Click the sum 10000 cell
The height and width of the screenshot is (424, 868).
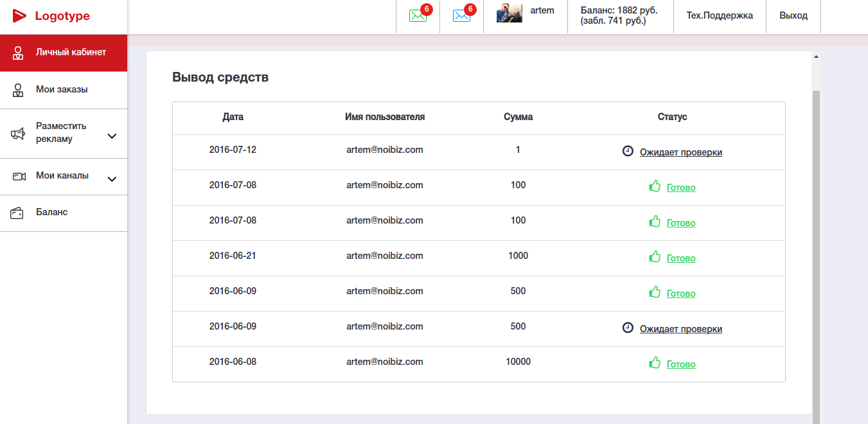pyautogui.click(x=518, y=362)
